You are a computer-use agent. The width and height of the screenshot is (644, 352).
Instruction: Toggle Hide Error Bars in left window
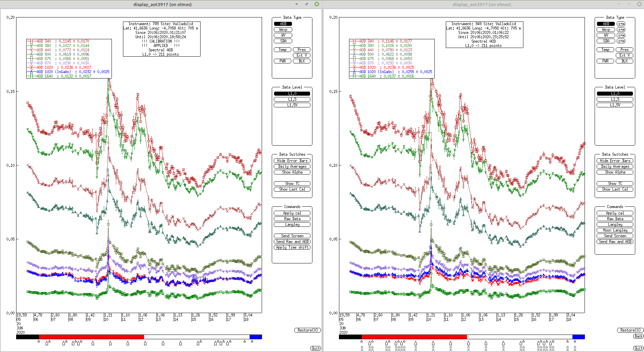point(292,161)
